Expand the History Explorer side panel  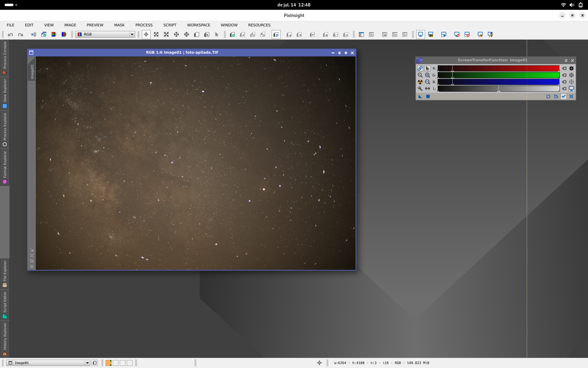pyautogui.click(x=5, y=339)
